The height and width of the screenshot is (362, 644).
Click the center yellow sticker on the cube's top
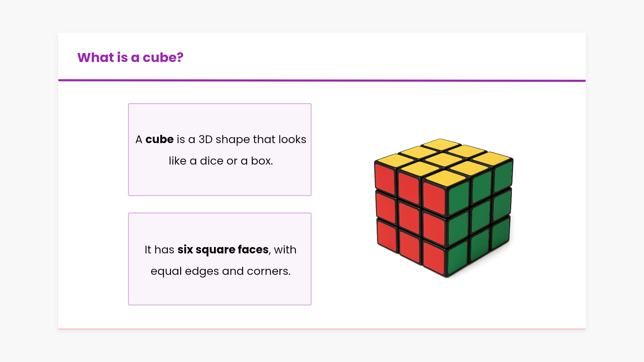tap(443, 159)
